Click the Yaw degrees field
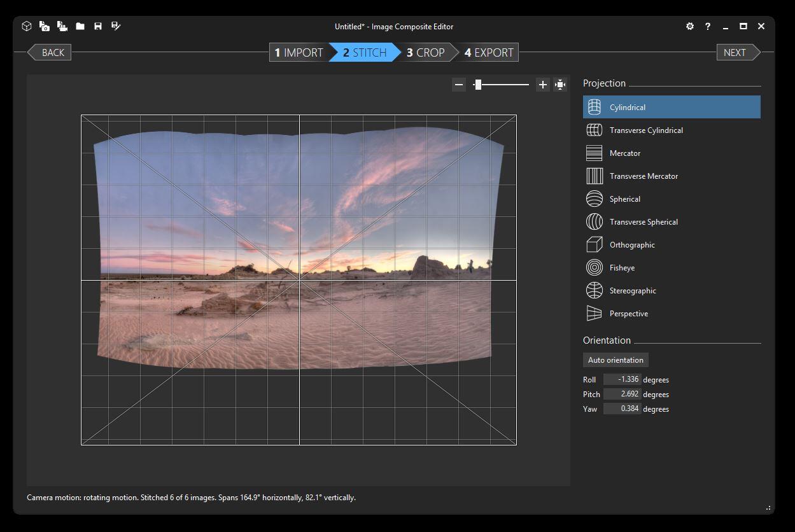Viewport: 795px width, 532px height. coord(622,409)
